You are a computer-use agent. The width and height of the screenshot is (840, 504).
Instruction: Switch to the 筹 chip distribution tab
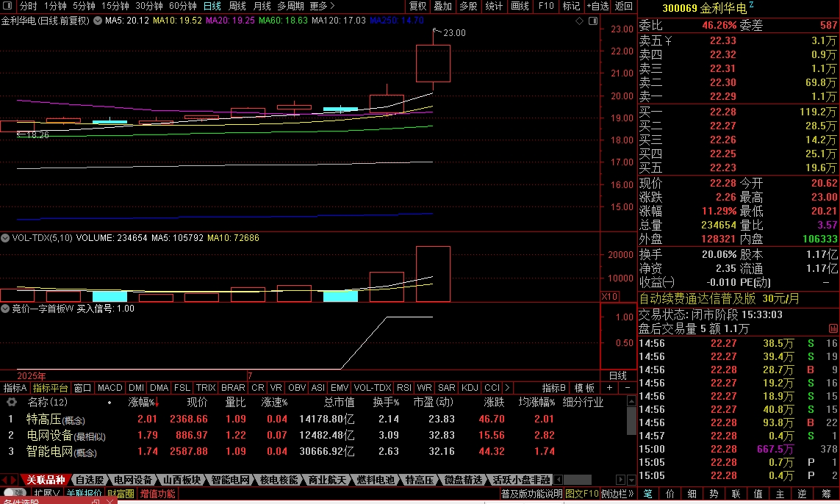pos(825,493)
